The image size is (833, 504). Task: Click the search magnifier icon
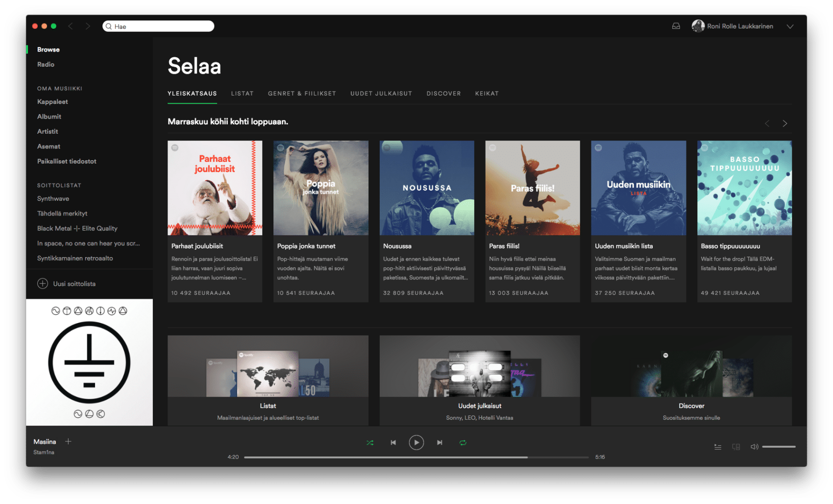click(109, 26)
